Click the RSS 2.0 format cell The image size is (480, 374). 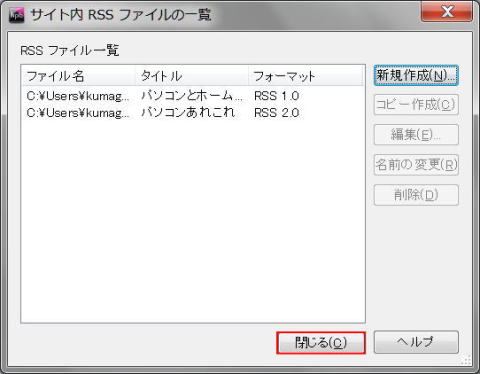click(276, 113)
